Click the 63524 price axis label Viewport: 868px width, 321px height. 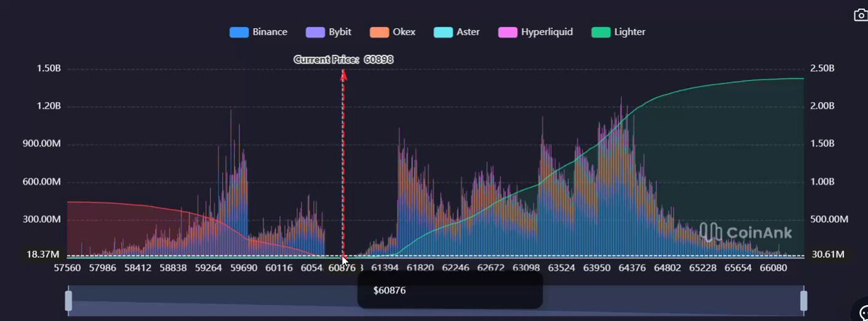(562, 268)
